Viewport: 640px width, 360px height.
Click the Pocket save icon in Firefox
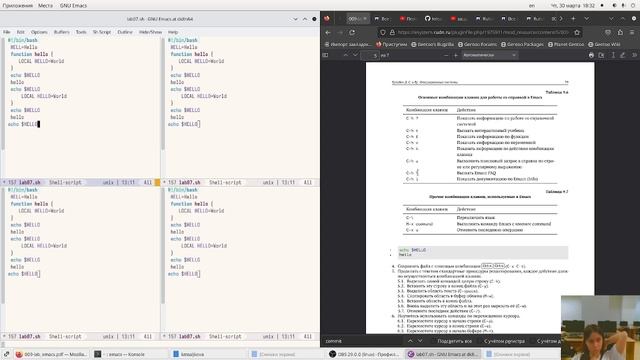click(608, 32)
